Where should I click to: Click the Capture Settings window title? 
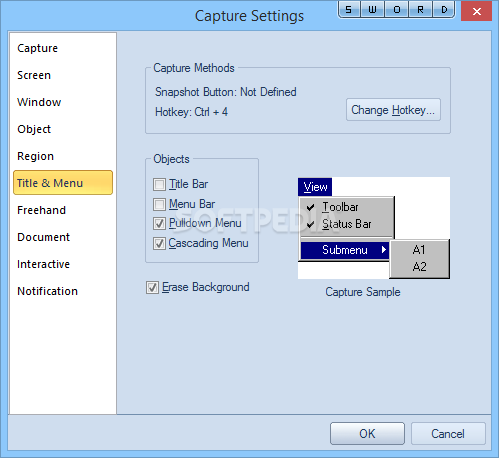click(249, 16)
